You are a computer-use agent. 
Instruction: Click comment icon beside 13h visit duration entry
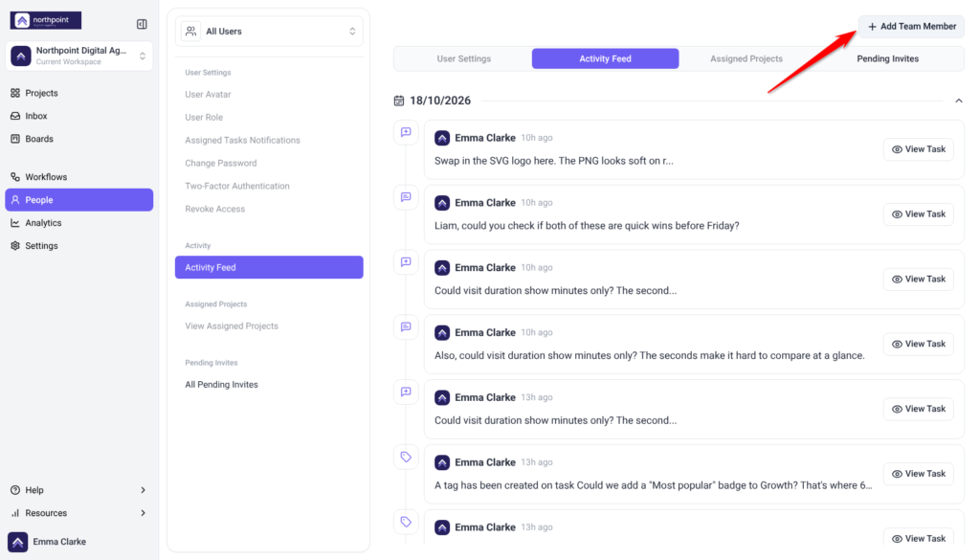(x=406, y=392)
